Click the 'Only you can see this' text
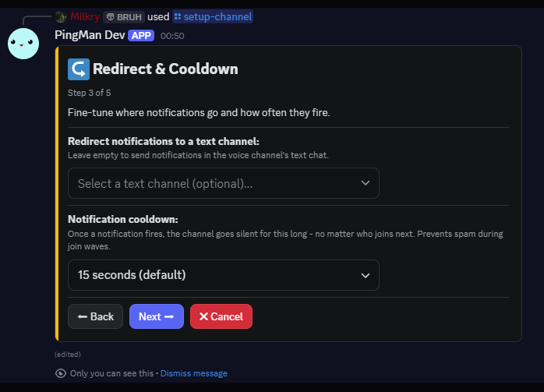The height and width of the screenshot is (392, 544). [111, 373]
